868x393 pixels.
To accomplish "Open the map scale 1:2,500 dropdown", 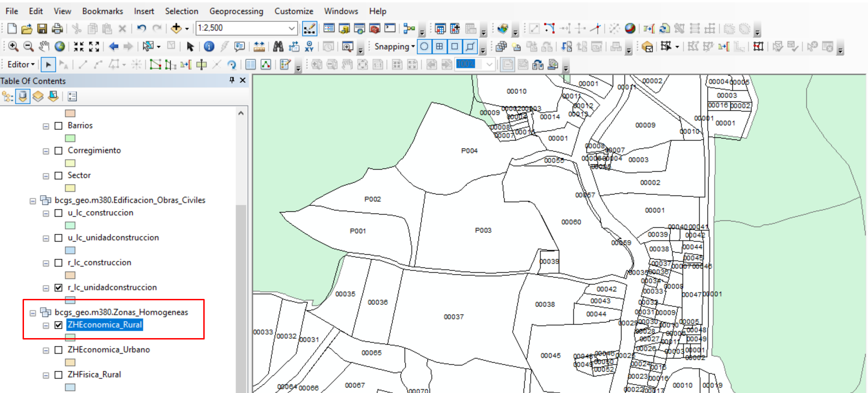I will (x=291, y=29).
